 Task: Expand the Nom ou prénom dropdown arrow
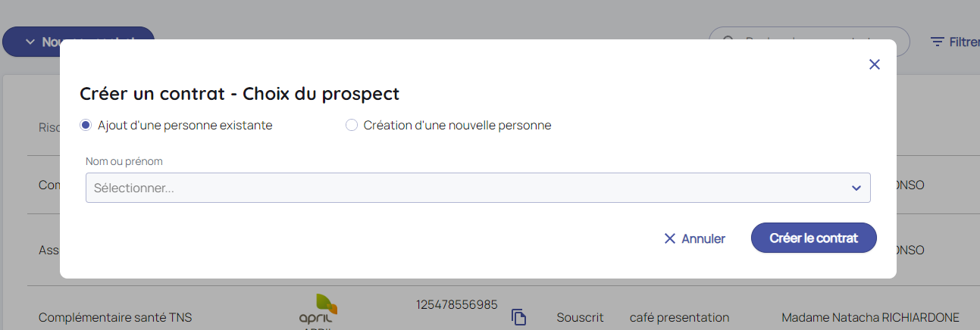tap(856, 188)
